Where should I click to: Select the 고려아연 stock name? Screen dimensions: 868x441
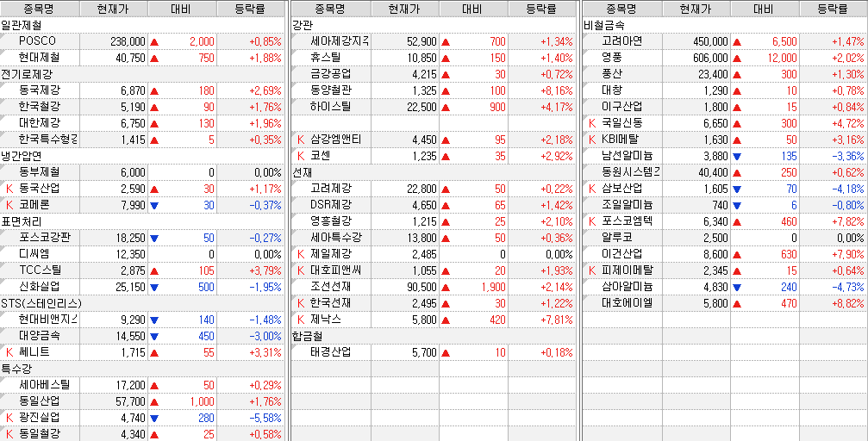click(621, 41)
